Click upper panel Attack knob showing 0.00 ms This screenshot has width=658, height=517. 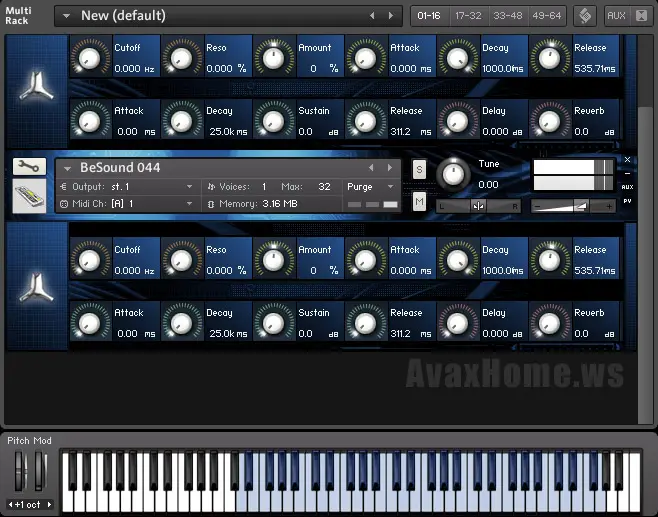90,121
